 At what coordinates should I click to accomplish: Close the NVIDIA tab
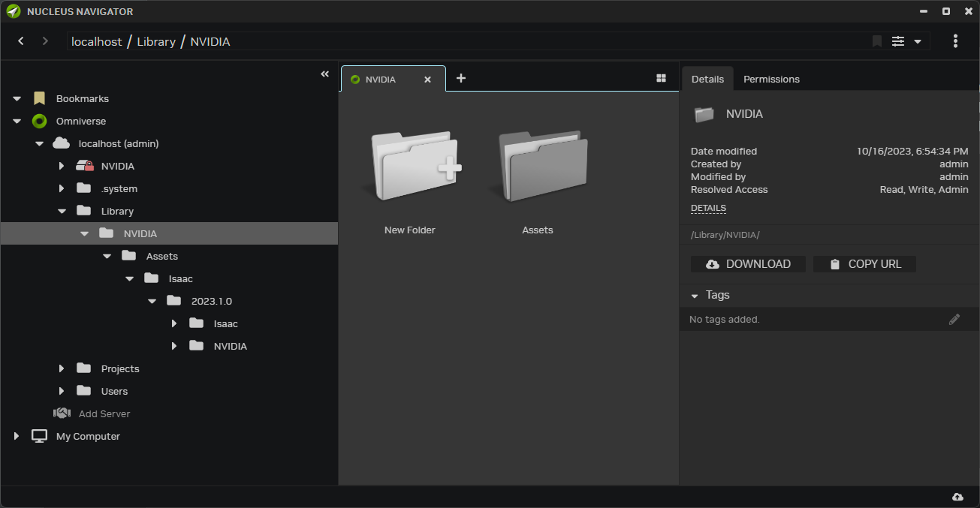(x=427, y=80)
